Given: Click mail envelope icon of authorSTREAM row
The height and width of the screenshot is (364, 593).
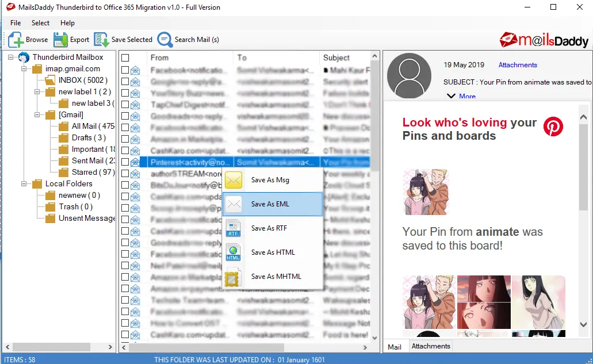Looking at the screenshot, I should coord(135,174).
